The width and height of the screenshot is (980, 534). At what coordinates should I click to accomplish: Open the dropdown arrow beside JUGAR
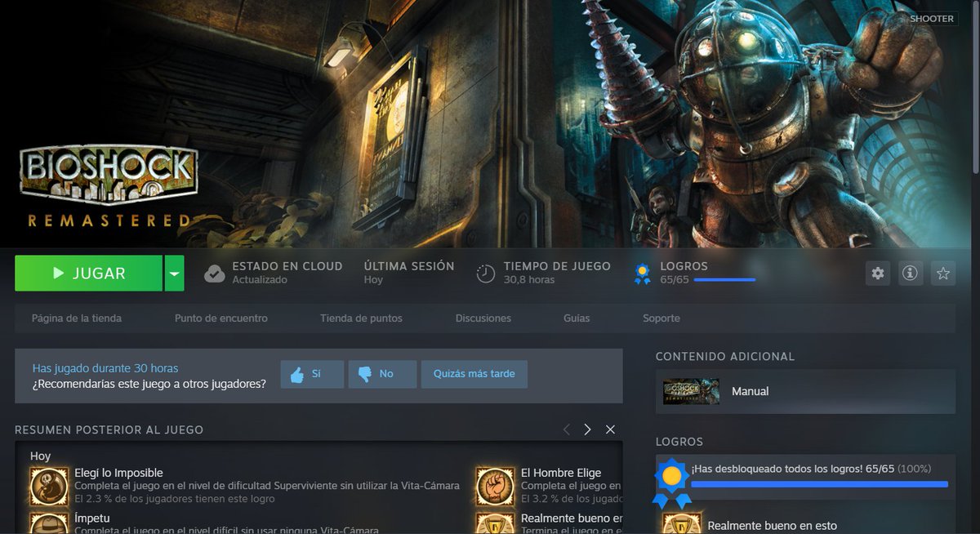tap(174, 274)
